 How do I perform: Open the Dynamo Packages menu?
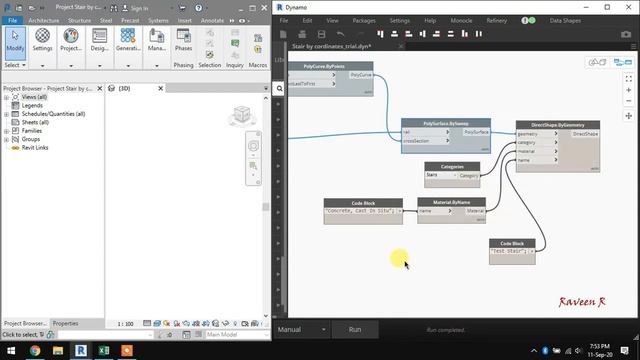364,20
